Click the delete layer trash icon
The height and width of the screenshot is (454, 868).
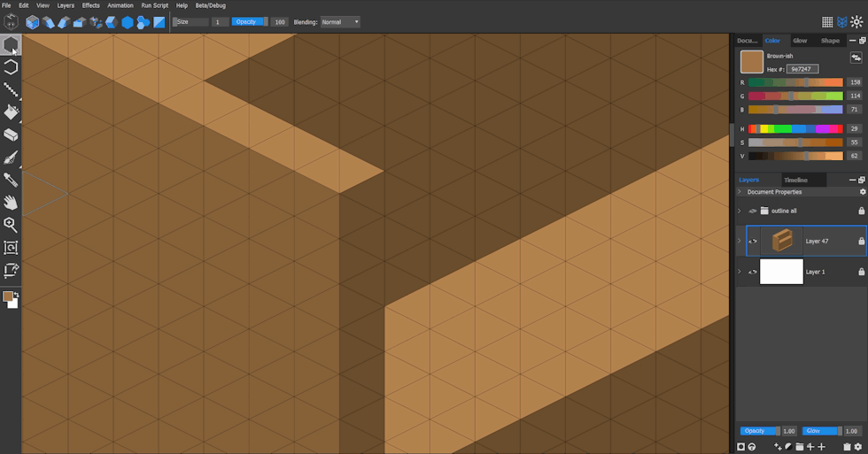tap(847, 447)
